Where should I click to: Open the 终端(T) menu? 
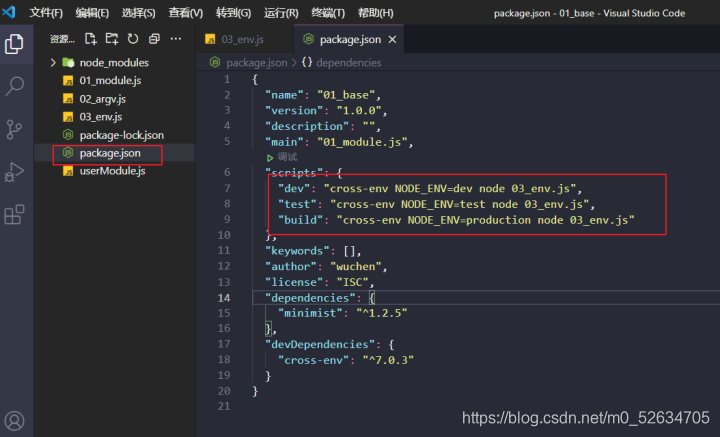328,13
